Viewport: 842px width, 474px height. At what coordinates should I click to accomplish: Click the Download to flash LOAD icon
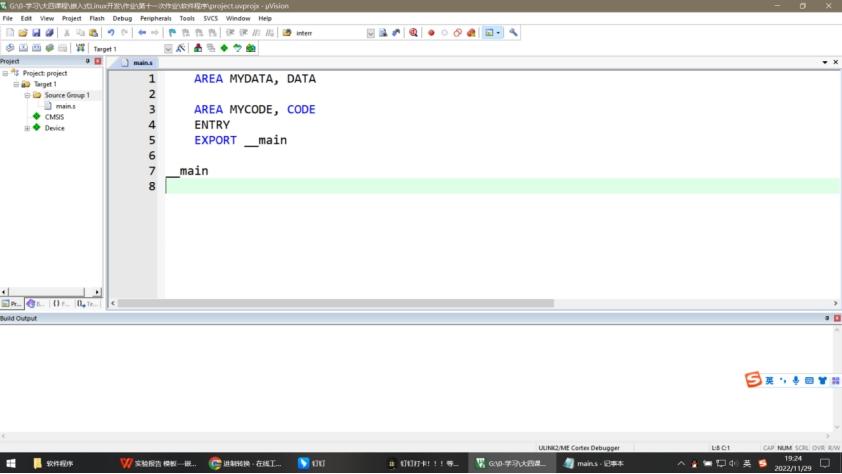[80, 48]
